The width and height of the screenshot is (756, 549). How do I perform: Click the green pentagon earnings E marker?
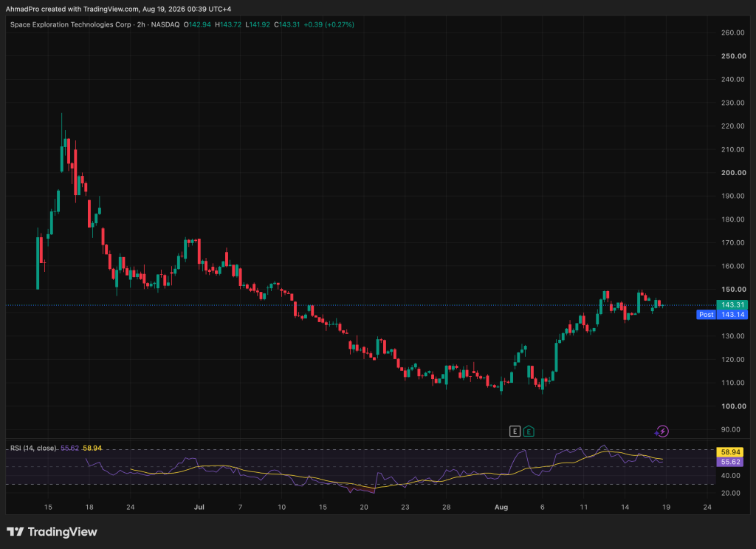(529, 432)
